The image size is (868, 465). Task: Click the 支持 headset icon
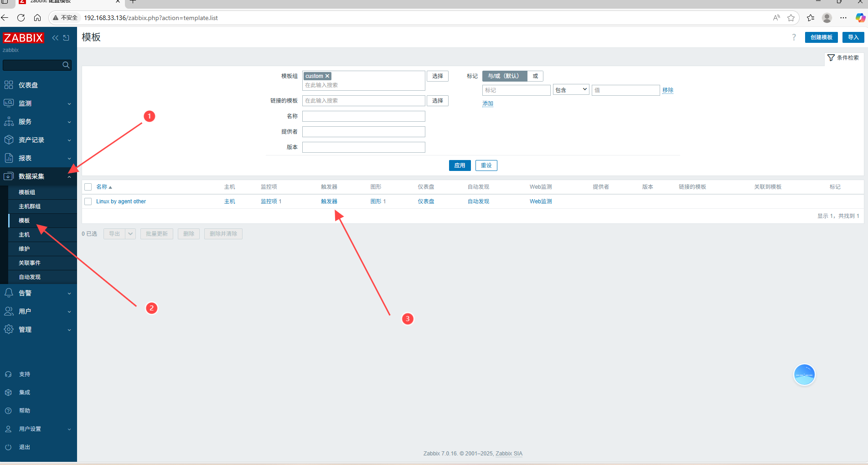(8, 374)
